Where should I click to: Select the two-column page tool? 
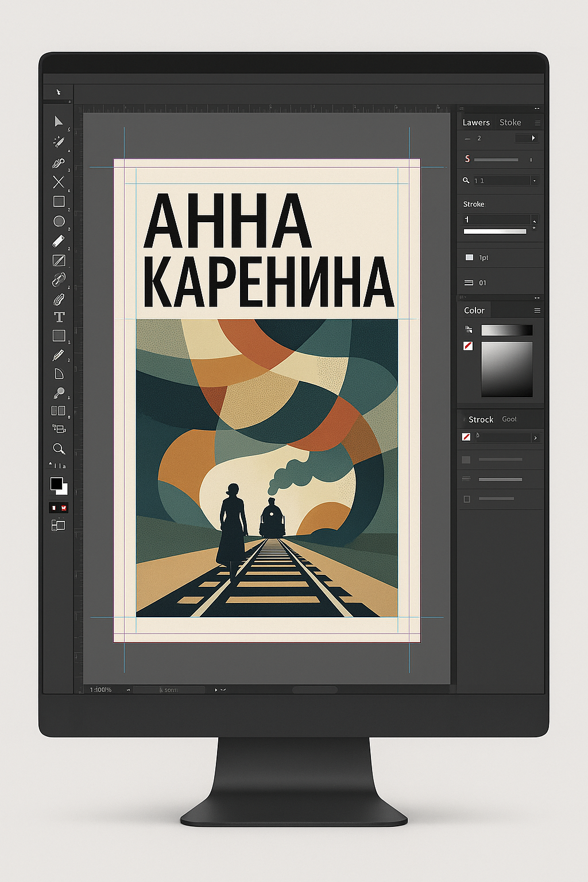point(59,411)
